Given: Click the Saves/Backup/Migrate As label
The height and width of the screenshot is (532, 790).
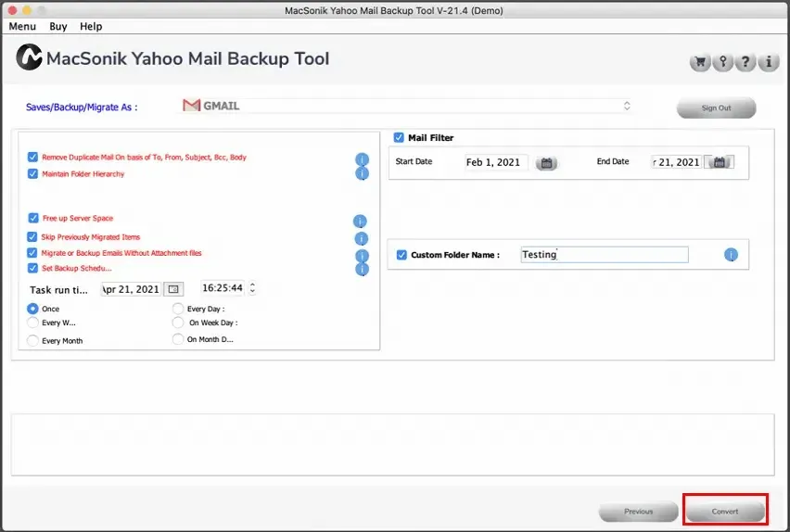Looking at the screenshot, I should click(x=82, y=108).
